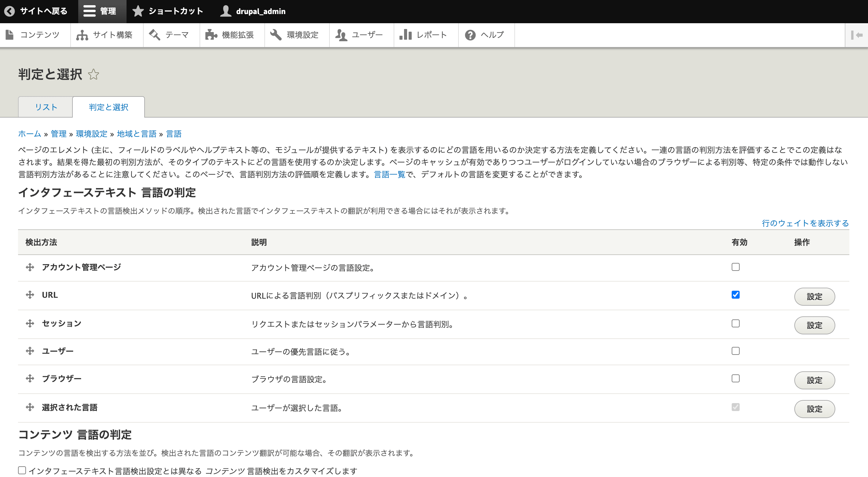Screen dimensions: 868x477
Task: Open the サイト構築 admin menu
Action: point(107,35)
